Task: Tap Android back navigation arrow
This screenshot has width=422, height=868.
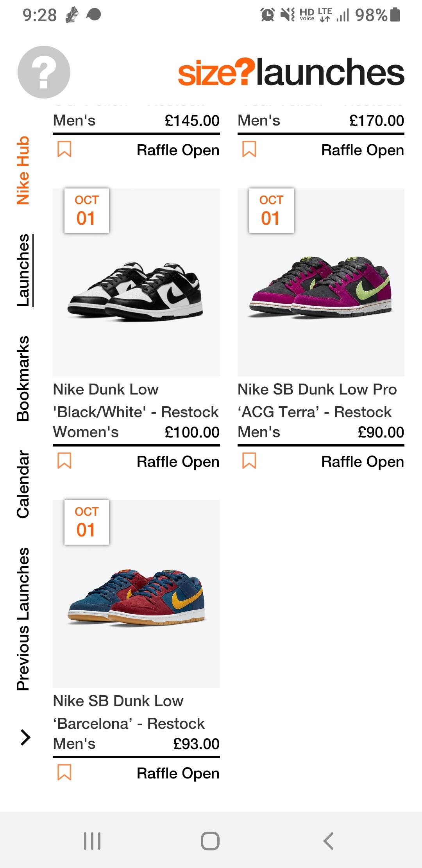Action: 329,841
